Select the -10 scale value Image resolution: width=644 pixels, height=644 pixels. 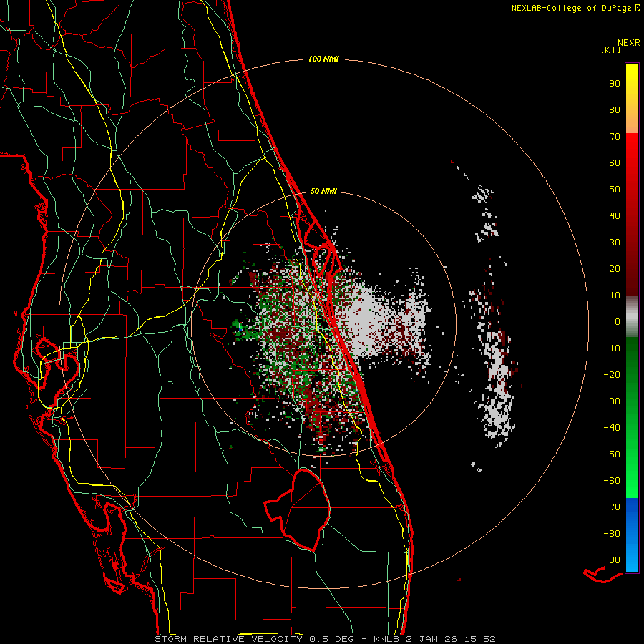pos(612,348)
